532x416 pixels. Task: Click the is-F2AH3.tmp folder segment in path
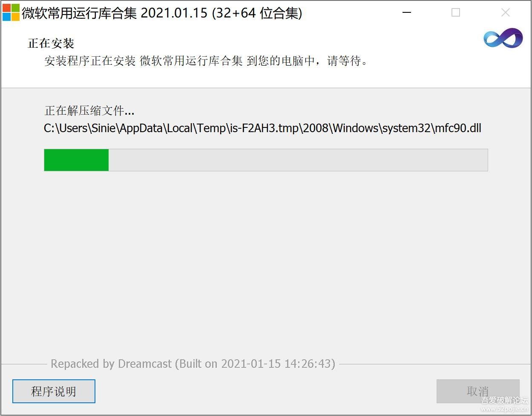[x=264, y=128]
